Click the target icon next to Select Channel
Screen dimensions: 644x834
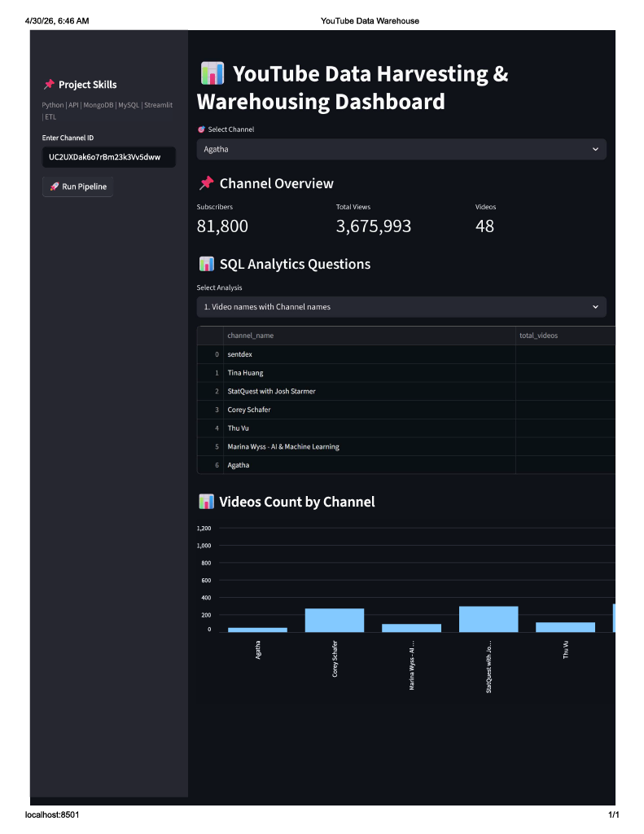(201, 129)
